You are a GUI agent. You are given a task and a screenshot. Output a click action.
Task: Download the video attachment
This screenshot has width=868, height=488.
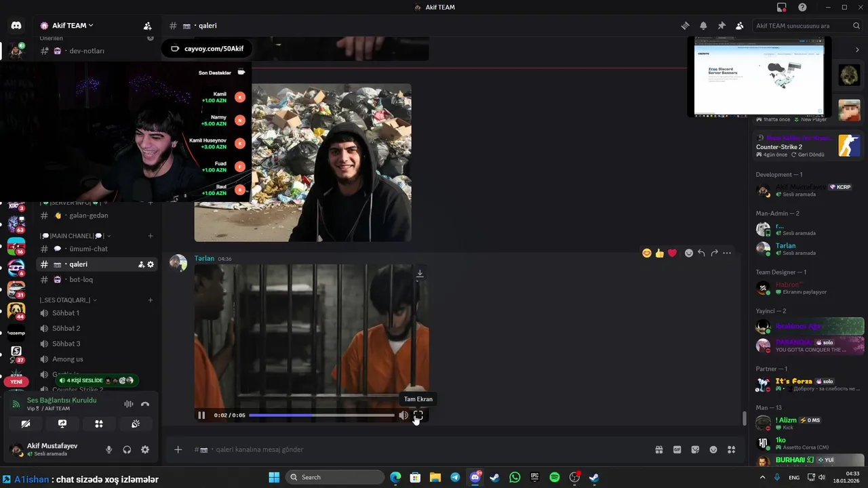click(x=420, y=273)
